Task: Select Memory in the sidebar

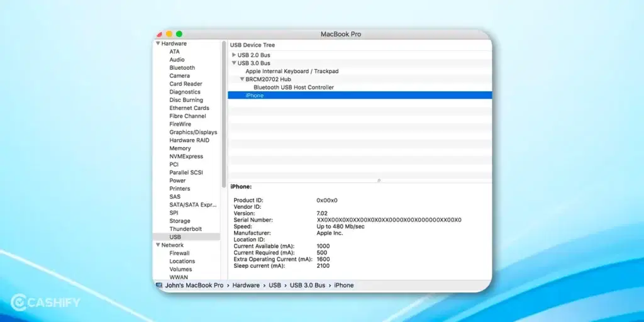Action: [180, 148]
